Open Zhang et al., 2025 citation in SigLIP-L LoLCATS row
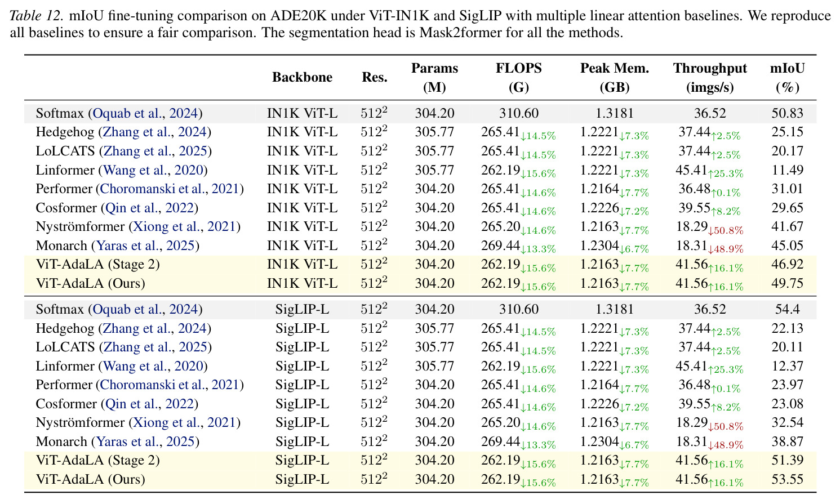Screen dimensions: 840x504 point(154,347)
